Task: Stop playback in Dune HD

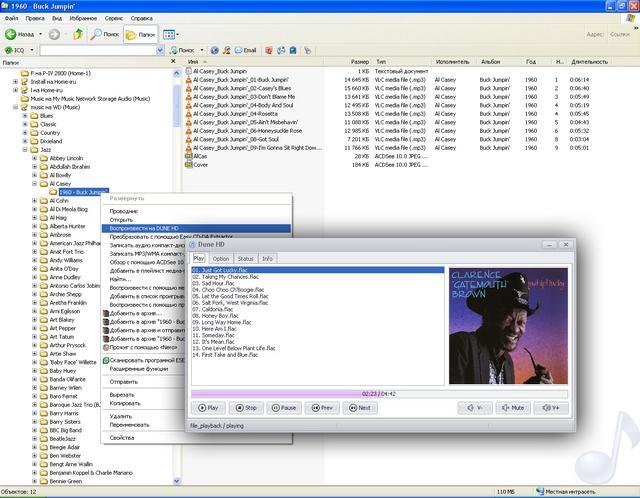Action: click(x=247, y=407)
